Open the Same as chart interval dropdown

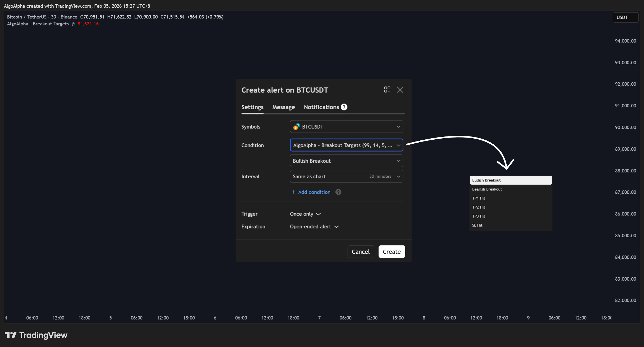pos(346,176)
